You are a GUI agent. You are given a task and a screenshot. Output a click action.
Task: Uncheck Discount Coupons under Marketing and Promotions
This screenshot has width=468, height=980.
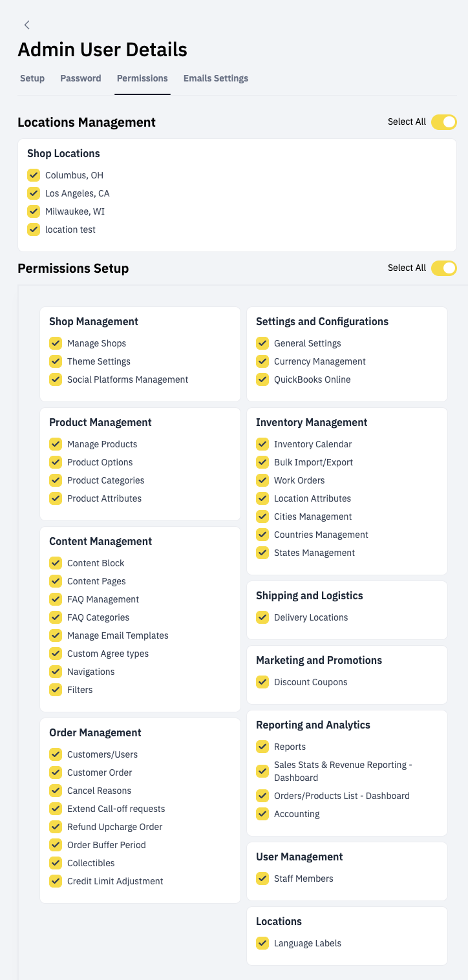coord(262,682)
